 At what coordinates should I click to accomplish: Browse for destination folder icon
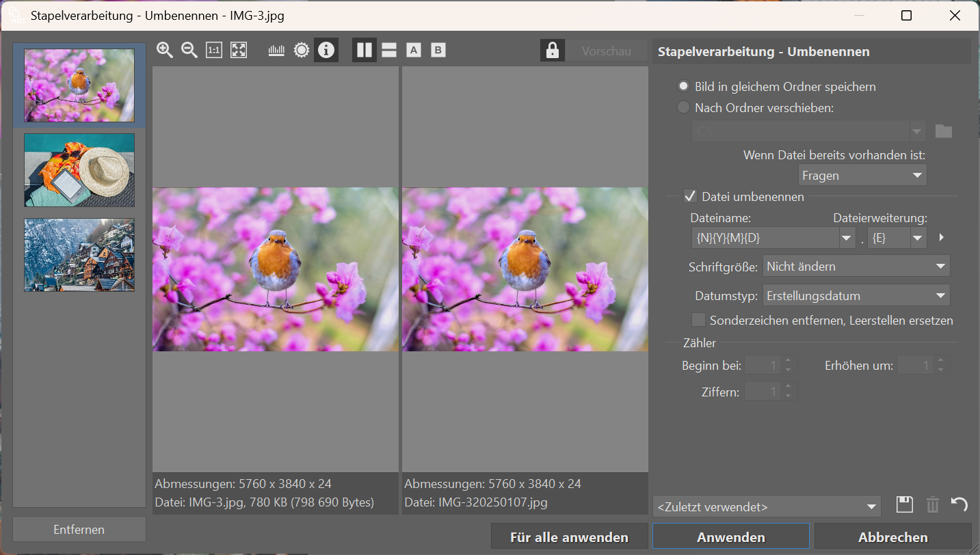coord(944,131)
